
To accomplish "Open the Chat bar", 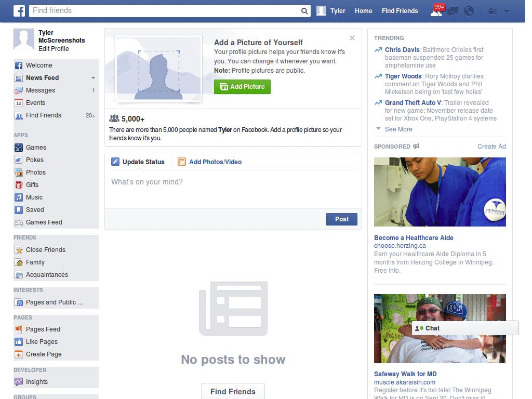I will [x=465, y=328].
